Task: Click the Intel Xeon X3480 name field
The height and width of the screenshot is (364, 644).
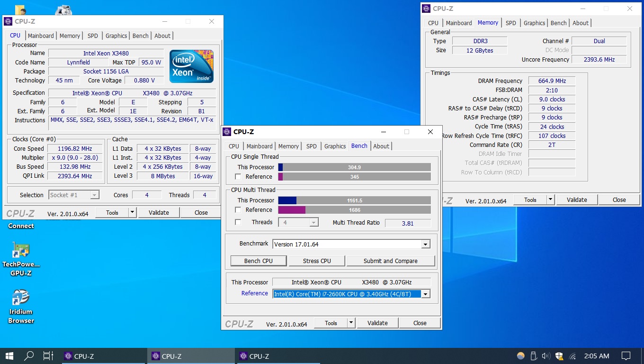Action: tap(106, 54)
